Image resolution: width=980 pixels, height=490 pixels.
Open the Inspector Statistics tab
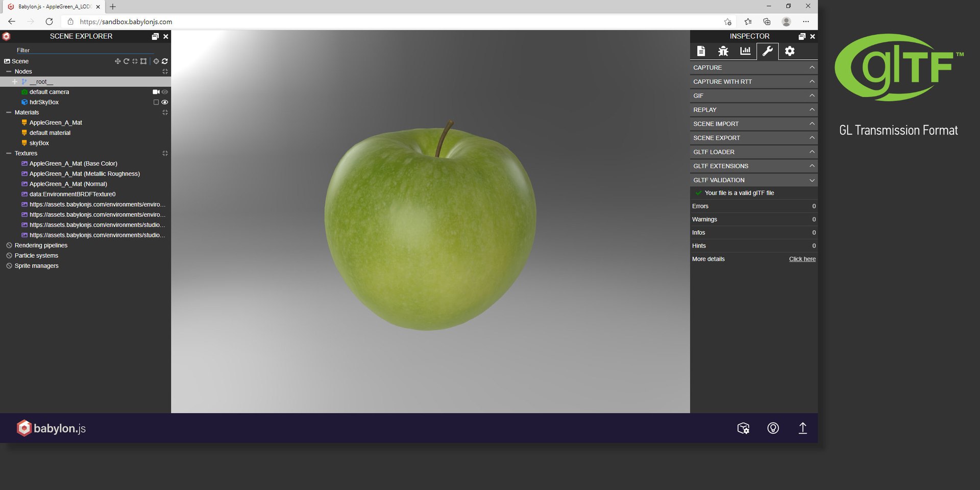(x=745, y=51)
